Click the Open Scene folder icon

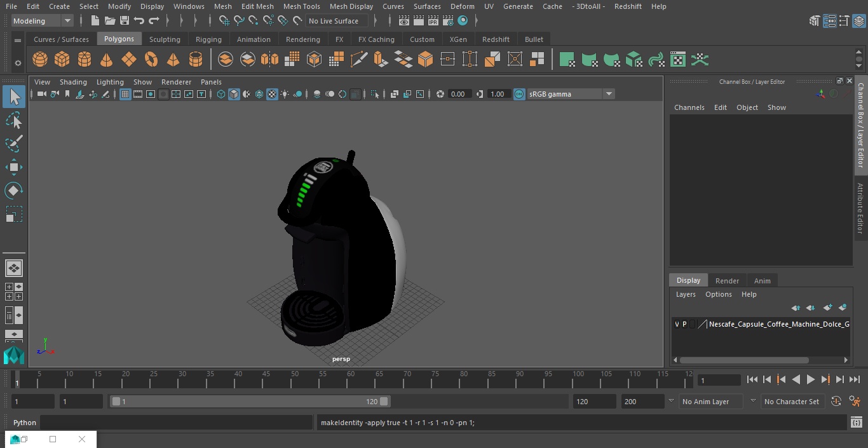pyautogui.click(x=110, y=21)
